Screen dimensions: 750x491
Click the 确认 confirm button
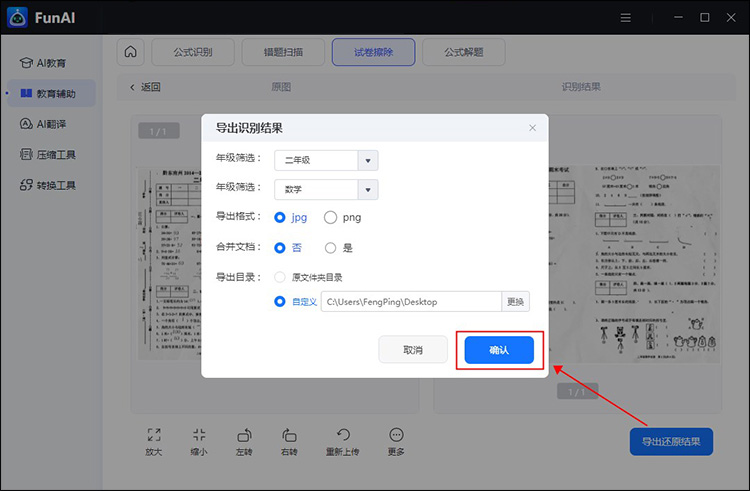(x=499, y=350)
